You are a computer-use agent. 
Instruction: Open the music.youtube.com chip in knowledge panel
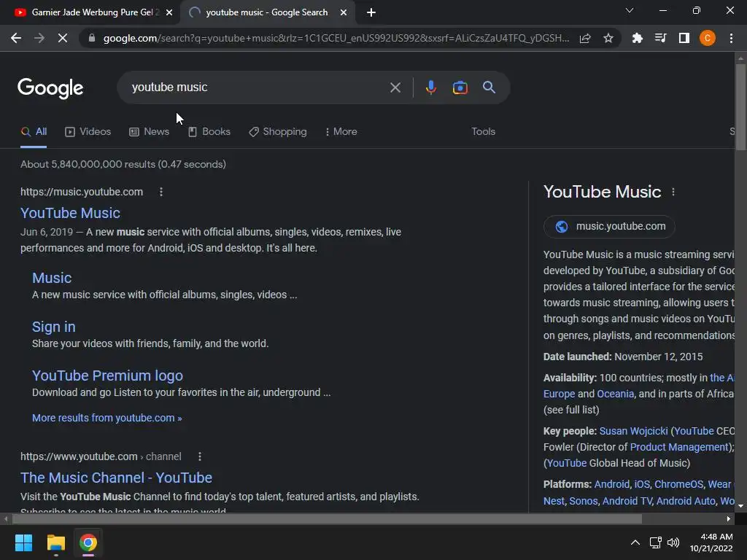click(x=609, y=227)
